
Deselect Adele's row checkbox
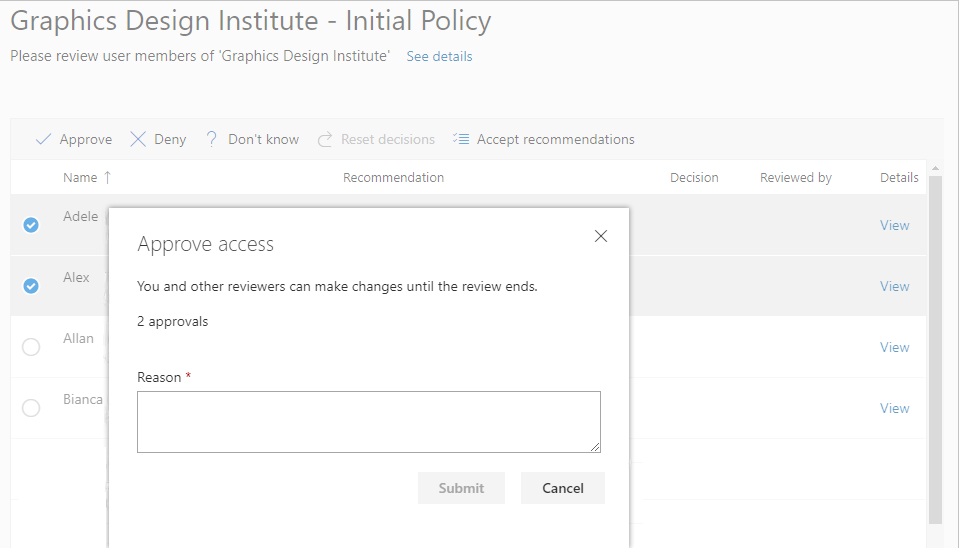(x=31, y=226)
